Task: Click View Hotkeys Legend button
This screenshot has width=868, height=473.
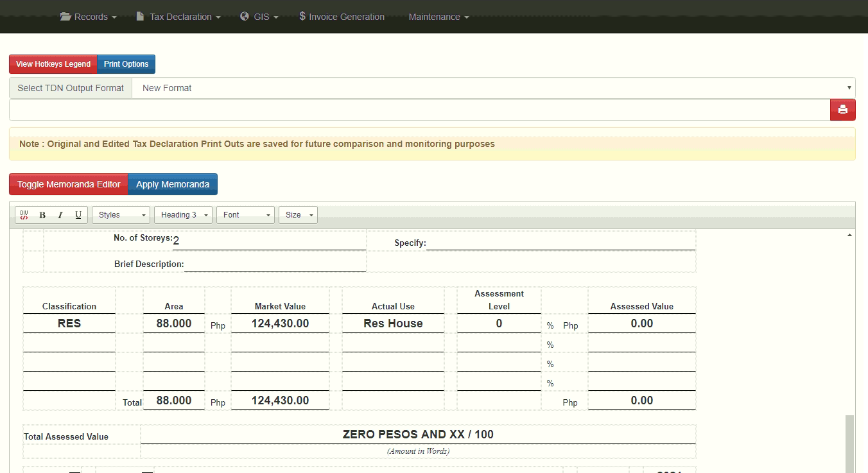Action: point(53,64)
